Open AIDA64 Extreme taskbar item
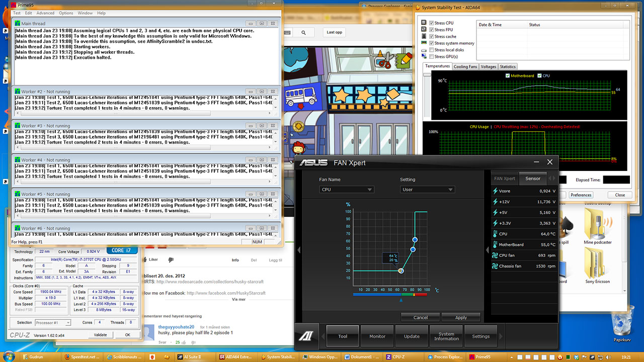644x362 pixels. point(236,357)
